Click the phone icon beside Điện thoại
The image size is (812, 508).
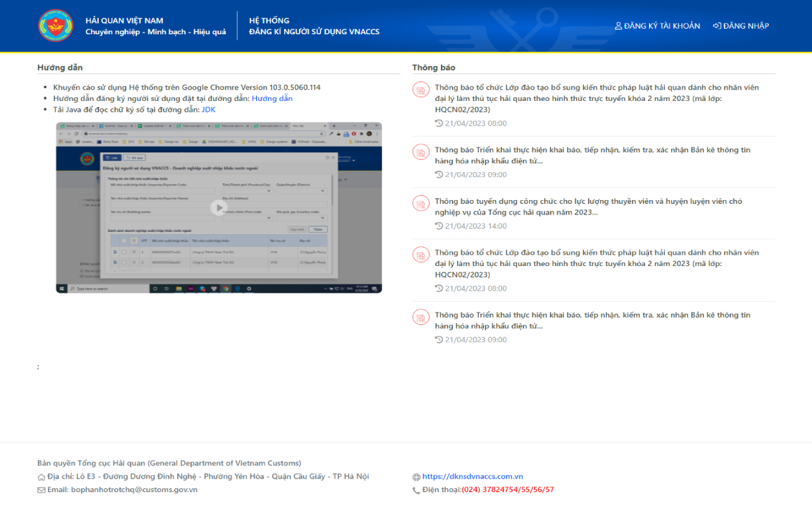[417, 490]
